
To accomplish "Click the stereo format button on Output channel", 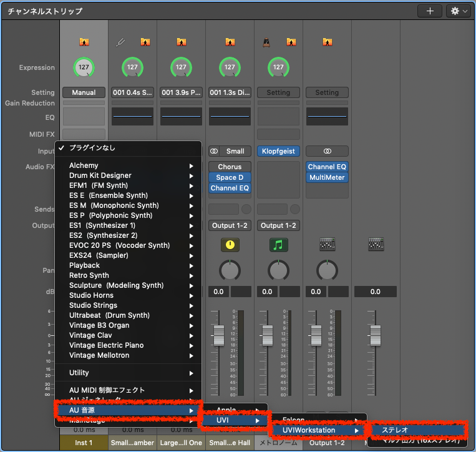I will 327,151.
